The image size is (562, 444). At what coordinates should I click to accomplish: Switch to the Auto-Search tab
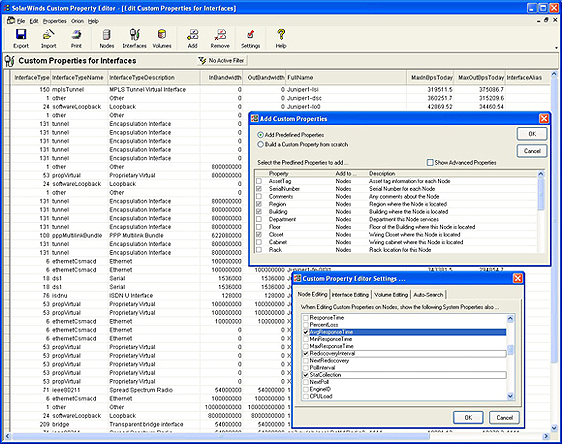428,295
